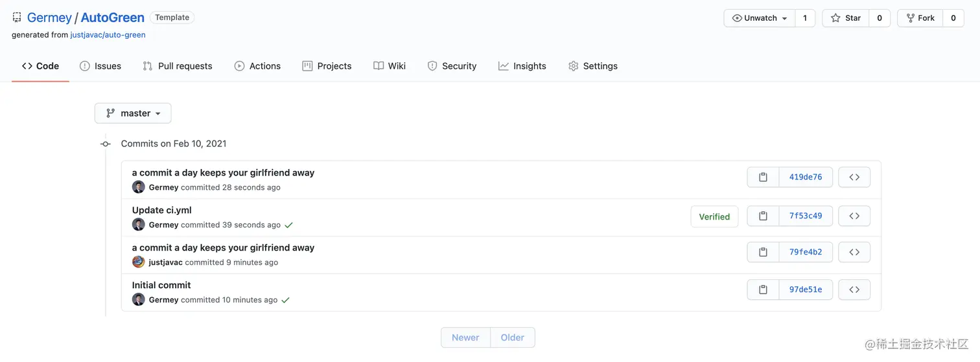
Task: Open the Code tab
Action: pos(40,66)
